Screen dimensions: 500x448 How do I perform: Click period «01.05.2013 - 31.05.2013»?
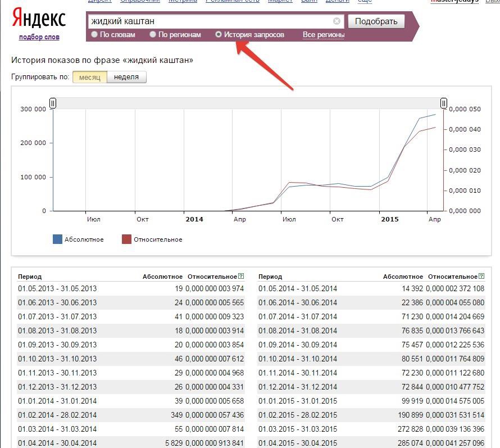pyautogui.click(x=57, y=288)
